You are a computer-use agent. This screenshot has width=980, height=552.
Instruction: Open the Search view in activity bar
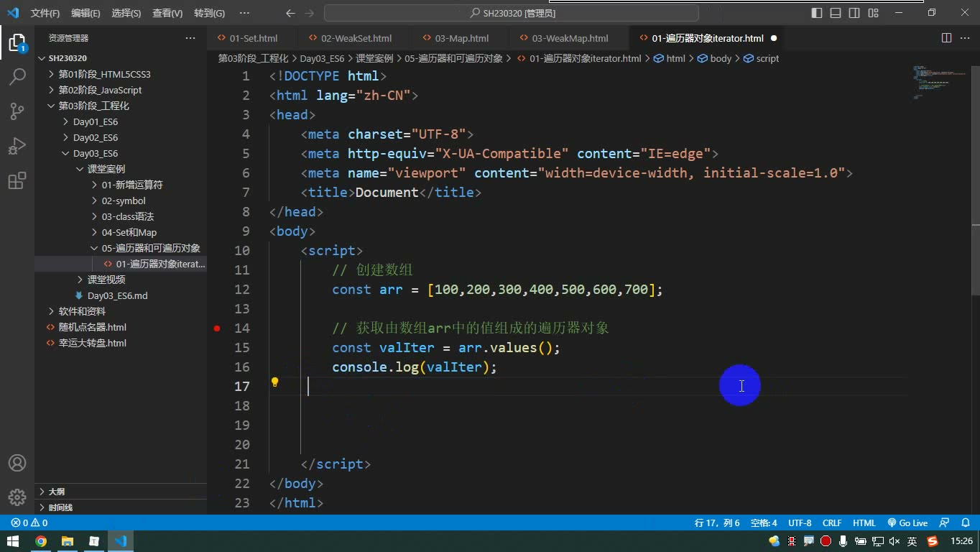point(17,76)
